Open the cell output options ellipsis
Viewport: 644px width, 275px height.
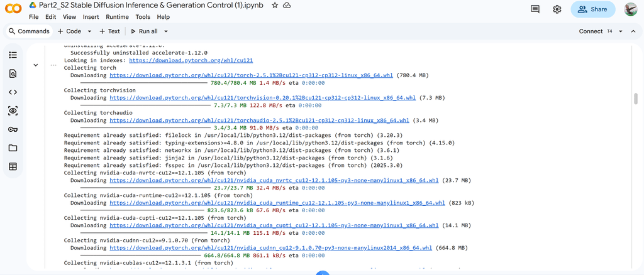click(x=53, y=65)
